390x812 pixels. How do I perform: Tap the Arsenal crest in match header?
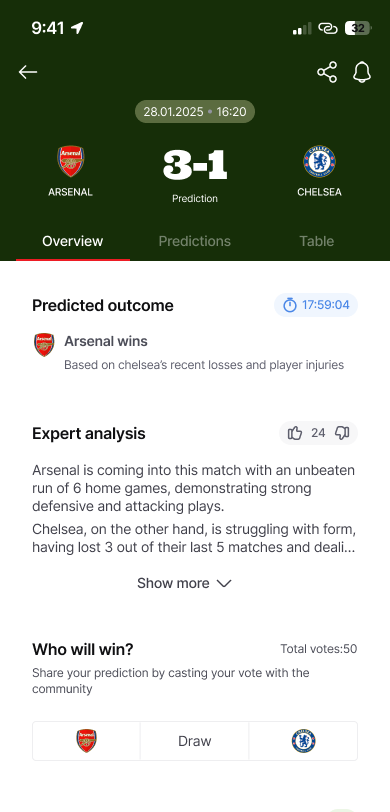point(70,161)
